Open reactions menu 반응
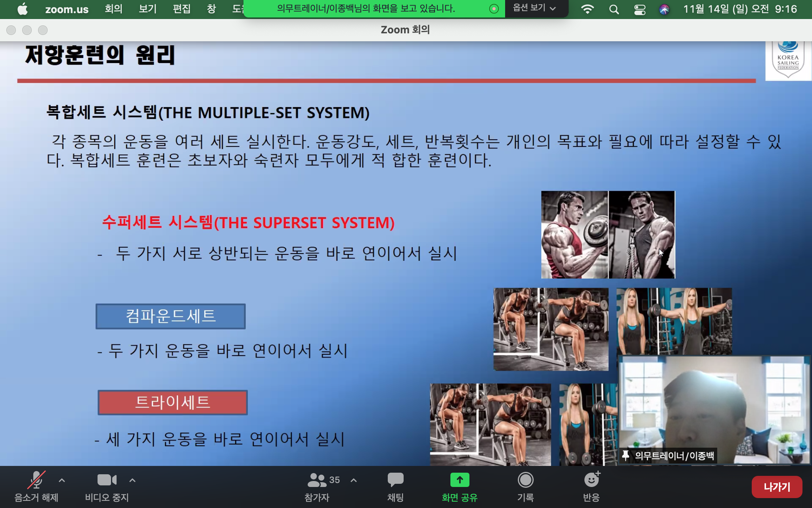 click(x=591, y=487)
